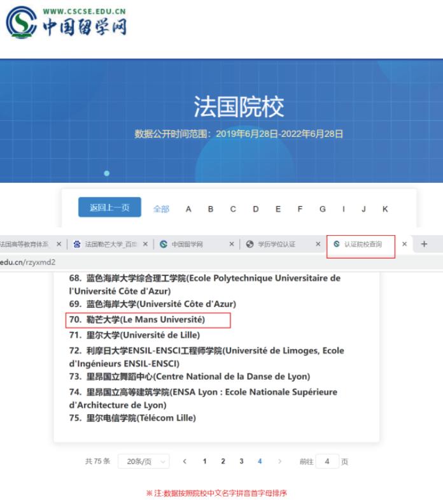The image size is (443, 504).
Task: Click the Baidu paw favicon on tab
Action: [77, 244]
